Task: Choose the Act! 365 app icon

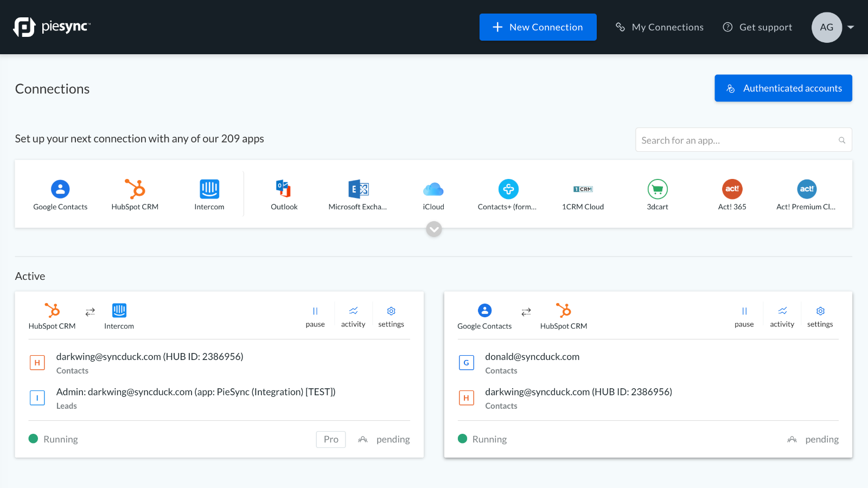Action: pyautogui.click(x=732, y=190)
